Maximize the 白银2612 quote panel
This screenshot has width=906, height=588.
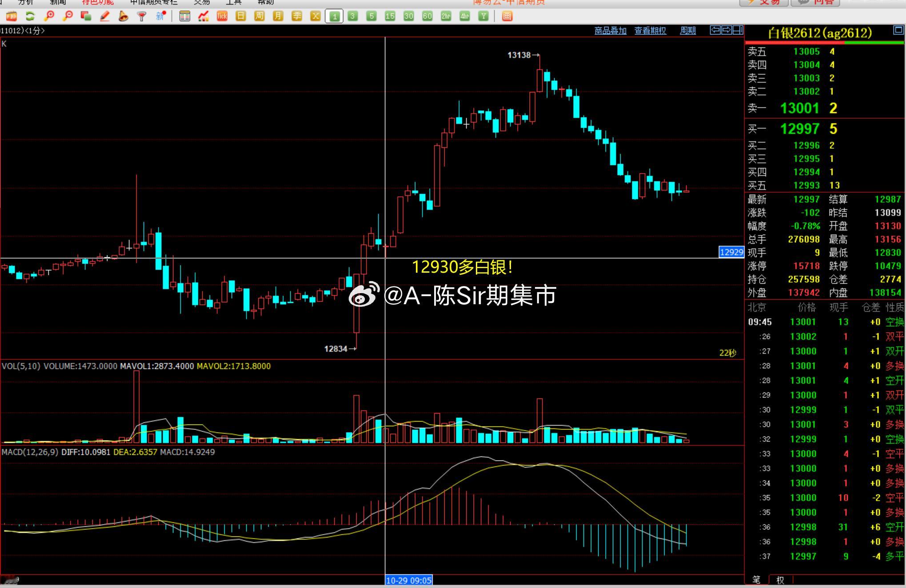pos(898,30)
